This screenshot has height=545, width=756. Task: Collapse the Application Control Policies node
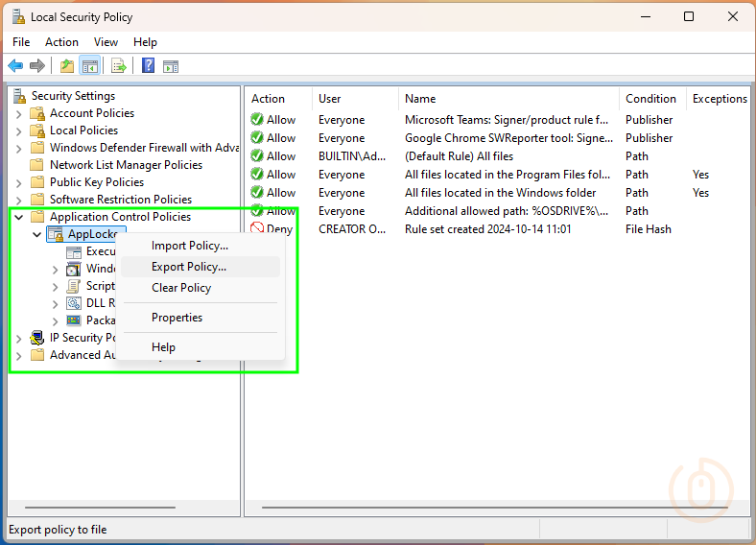tap(18, 217)
